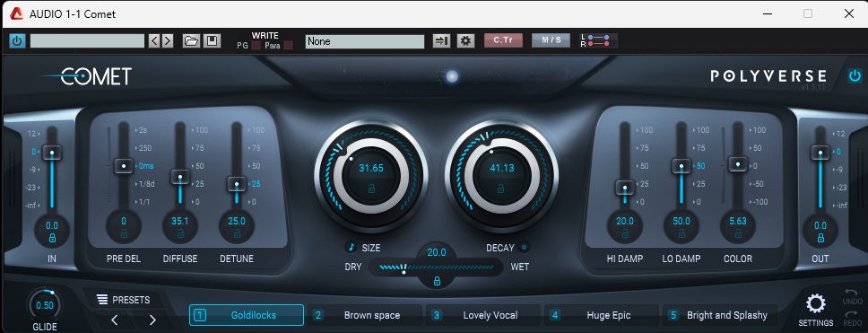Click the GLIDE knob showing 0.50
Viewport: 868px width, 333px height.
click(x=45, y=305)
